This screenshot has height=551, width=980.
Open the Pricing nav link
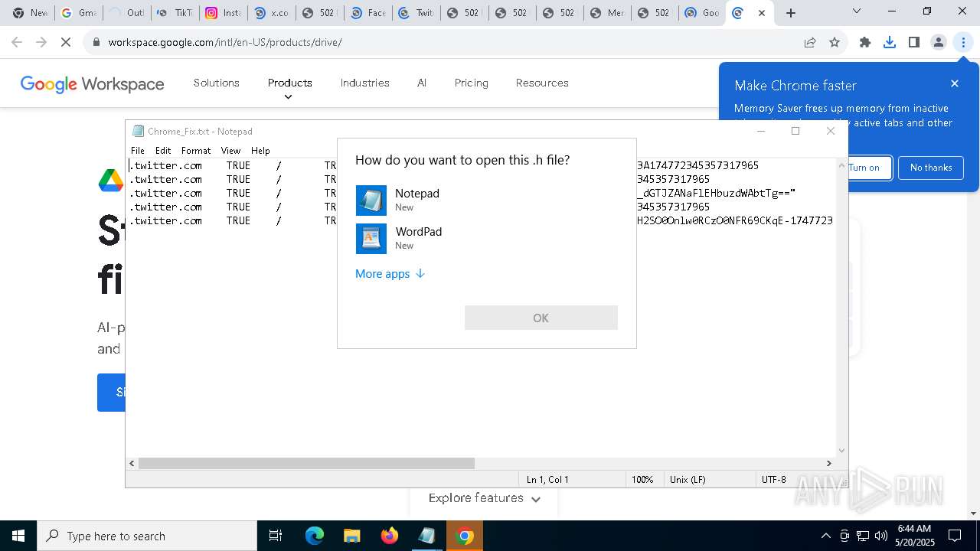point(471,83)
